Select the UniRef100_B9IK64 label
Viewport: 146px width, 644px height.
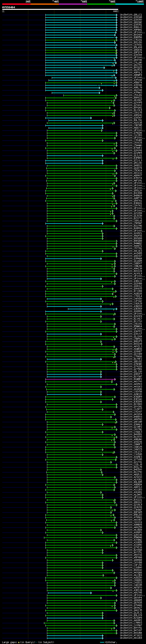pyautogui.click(x=131, y=35)
